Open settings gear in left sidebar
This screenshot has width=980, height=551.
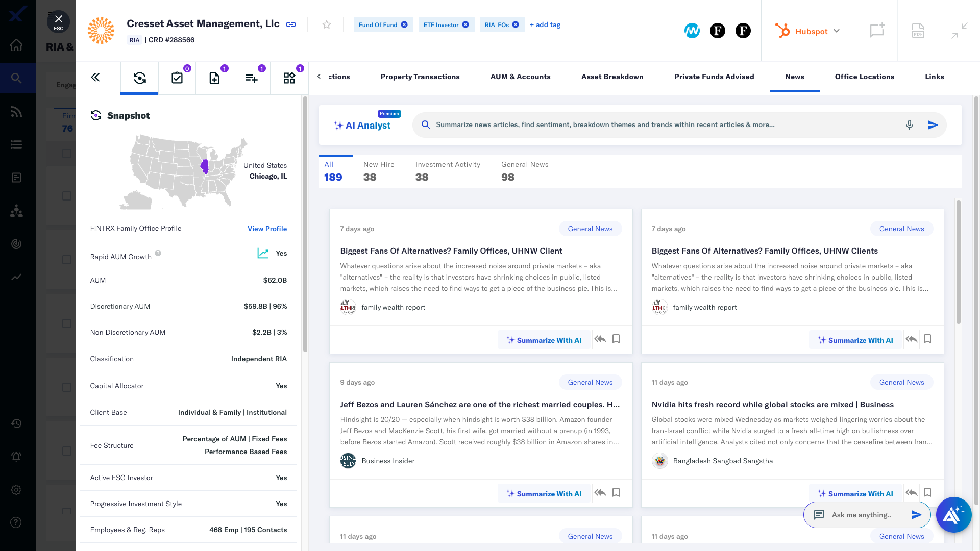tap(16, 490)
